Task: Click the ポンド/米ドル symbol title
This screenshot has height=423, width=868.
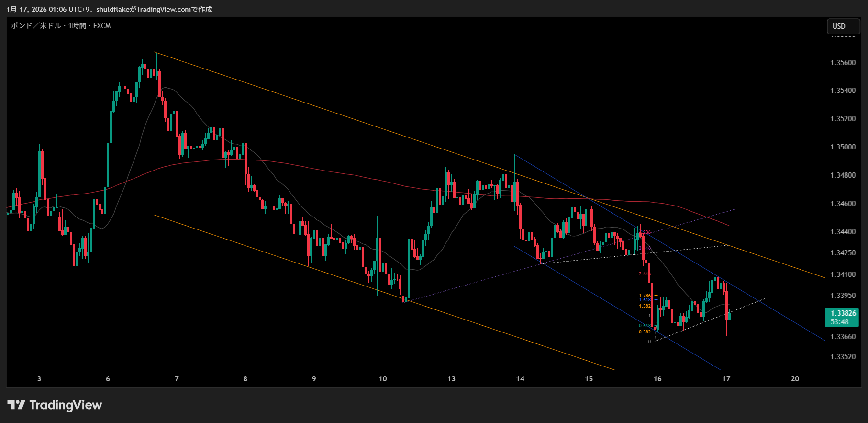Action: click(36, 26)
